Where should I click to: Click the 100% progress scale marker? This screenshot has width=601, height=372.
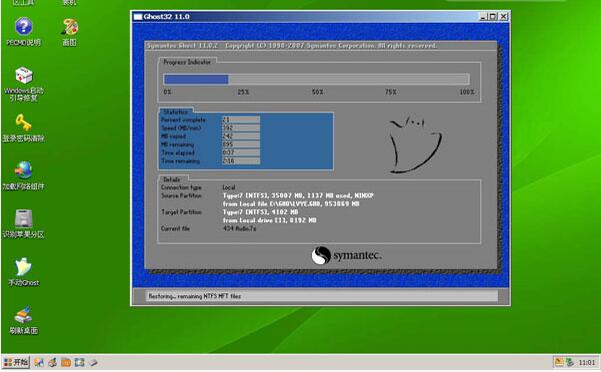click(467, 92)
